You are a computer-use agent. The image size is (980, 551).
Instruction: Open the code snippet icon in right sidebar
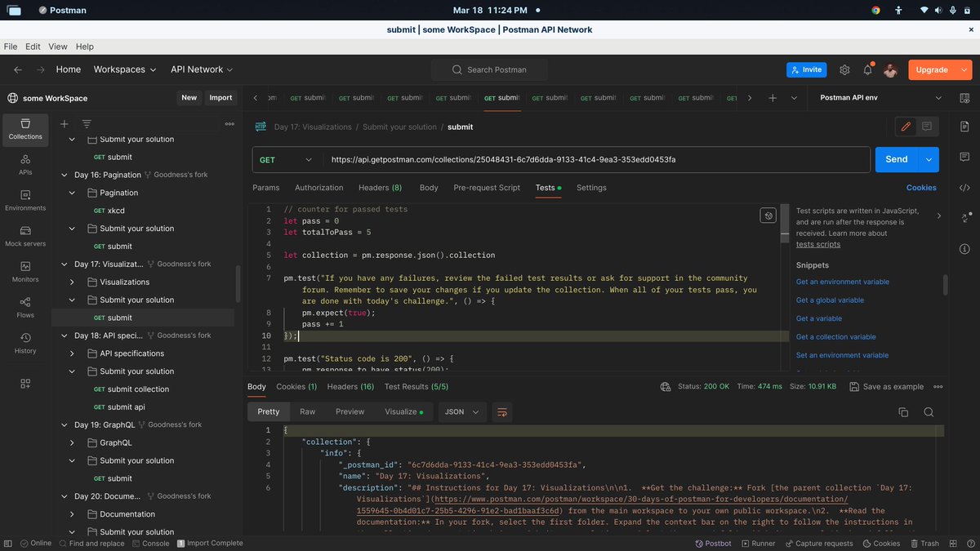(964, 187)
